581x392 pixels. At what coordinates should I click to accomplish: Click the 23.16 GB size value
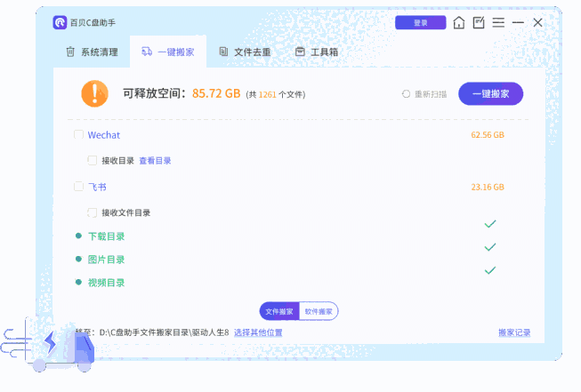tap(488, 187)
